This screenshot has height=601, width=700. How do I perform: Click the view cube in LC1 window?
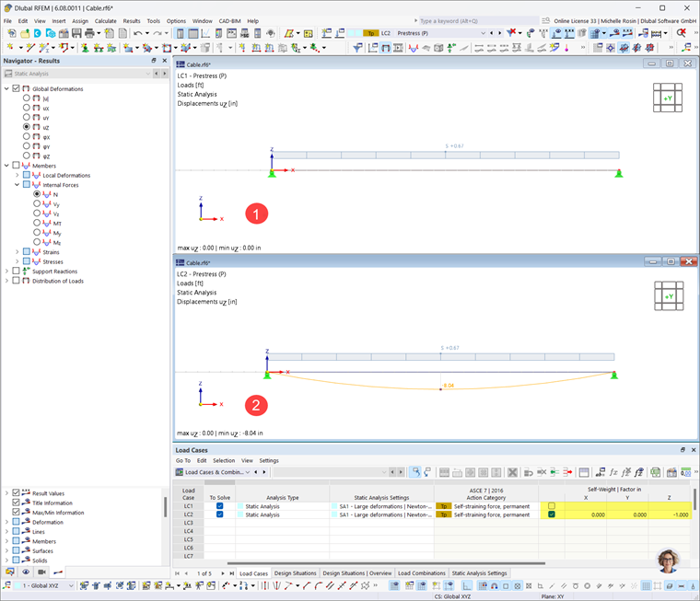(668, 98)
